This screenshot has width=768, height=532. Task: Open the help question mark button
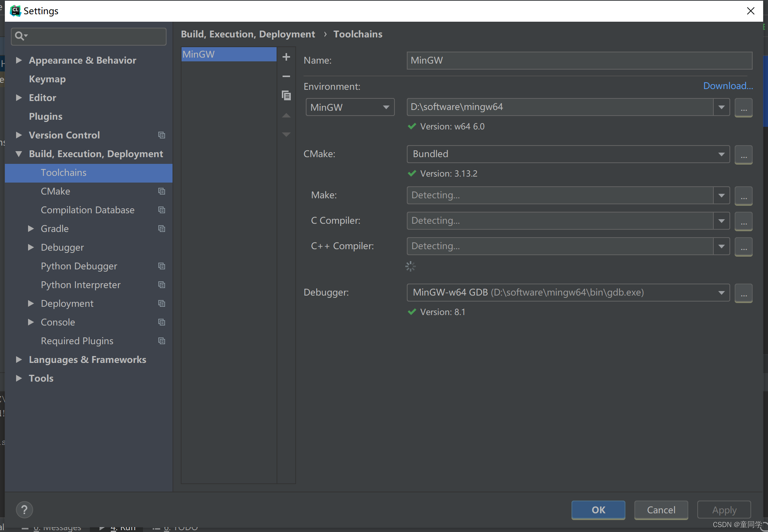coord(25,510)
